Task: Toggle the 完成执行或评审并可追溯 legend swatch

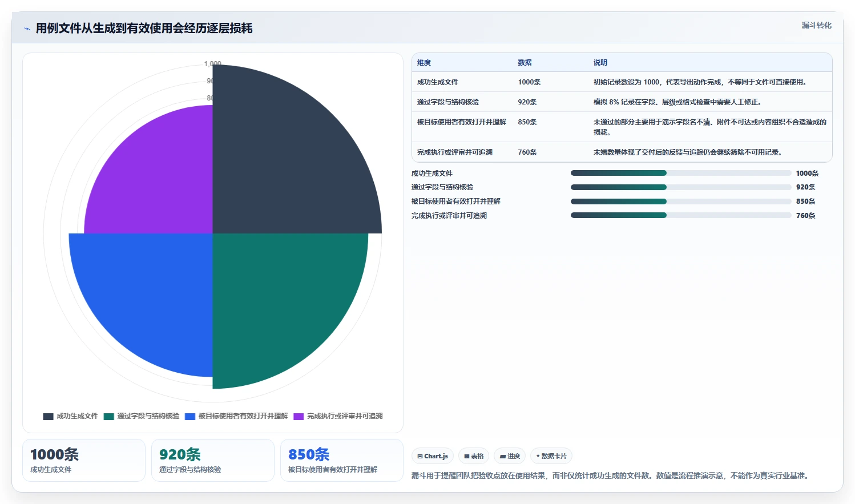Action: click(299, 416)
